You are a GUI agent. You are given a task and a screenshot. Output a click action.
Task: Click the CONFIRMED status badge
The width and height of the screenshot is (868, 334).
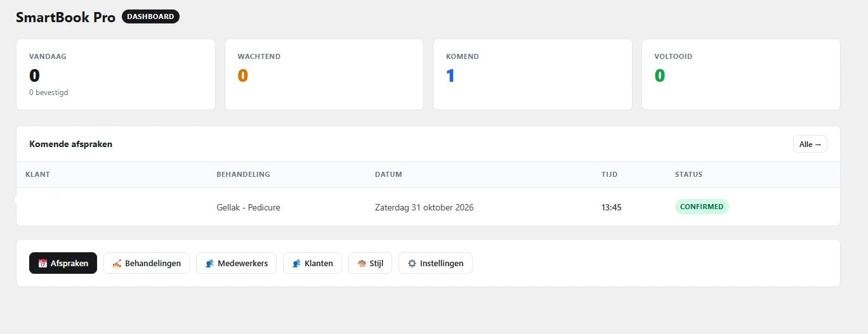[702, 207]
